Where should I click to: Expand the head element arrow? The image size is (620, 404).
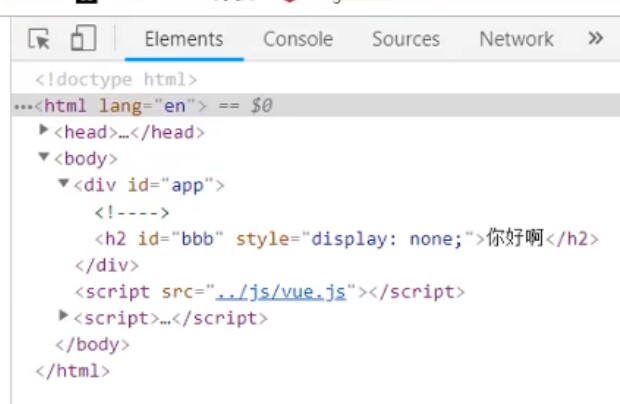pyautogui.click(x=44, y=129)
